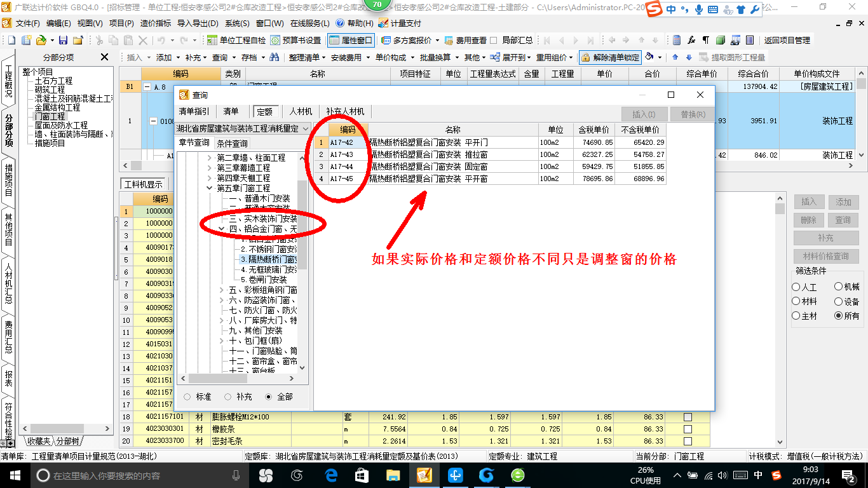Image resolution: width=868 pixels, height=488 pixels.
Task: Click blue move-down arrow icon
Action: click(x=689, y=57)
